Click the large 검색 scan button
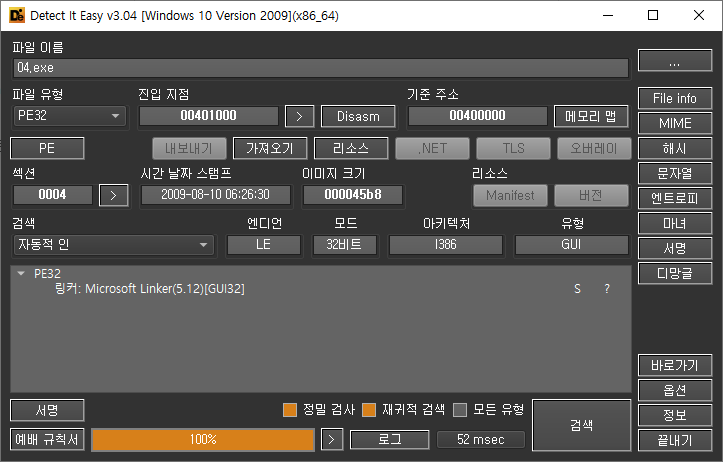The width and height of the screenshot is (723, 462). tap(581, 425)
